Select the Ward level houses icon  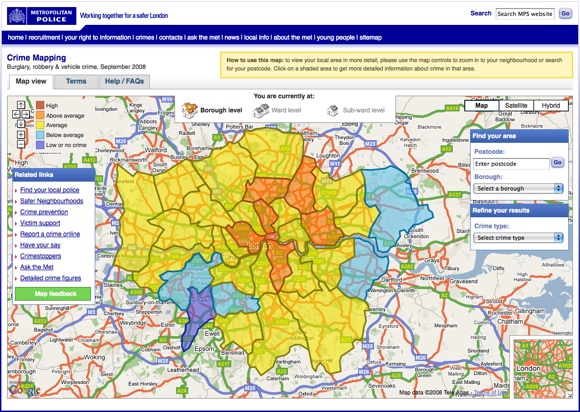pos(261,110)
